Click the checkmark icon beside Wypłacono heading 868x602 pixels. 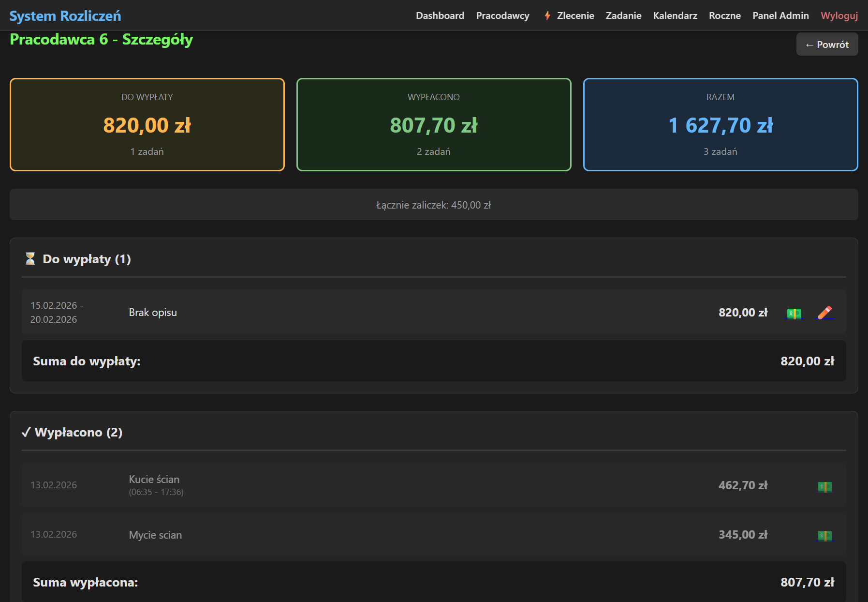[x=26, y=432]
